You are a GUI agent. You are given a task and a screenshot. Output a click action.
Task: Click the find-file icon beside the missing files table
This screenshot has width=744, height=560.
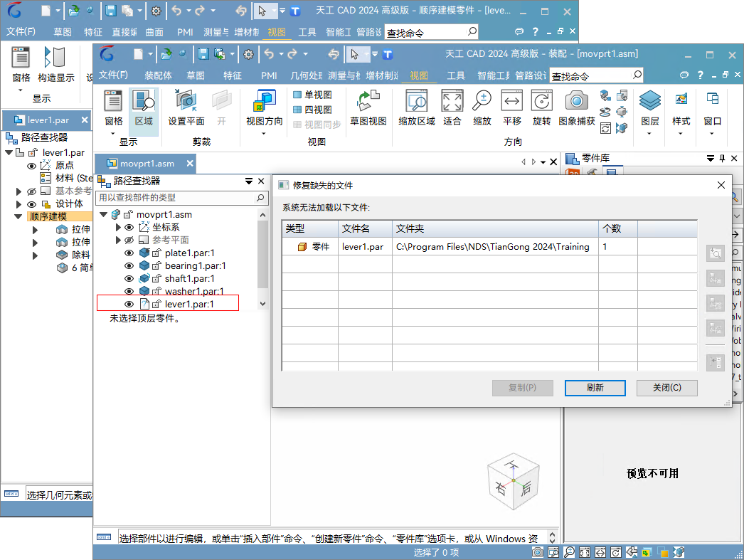tap(716, 253)
